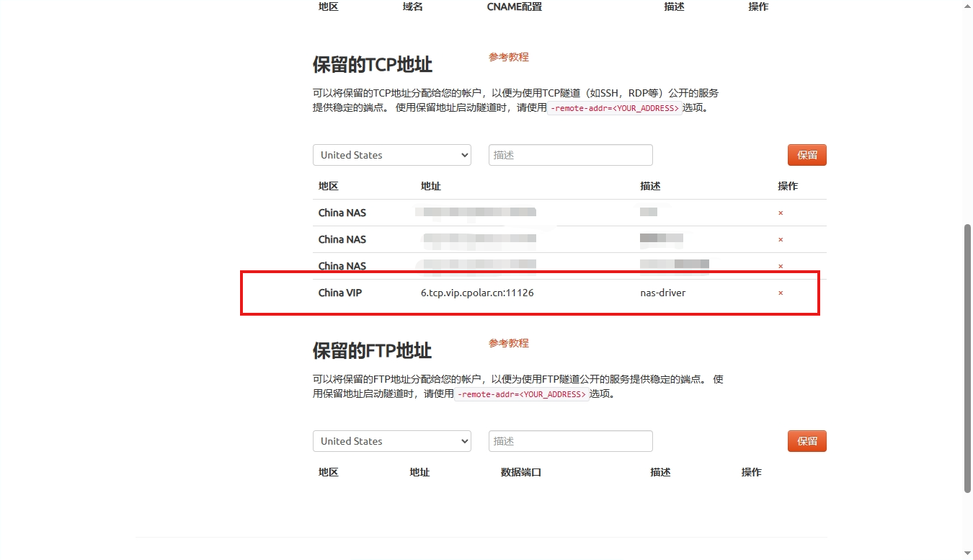
Task: Click the -remote-addr code in TCP description
Action: click(x=615, y=108)
